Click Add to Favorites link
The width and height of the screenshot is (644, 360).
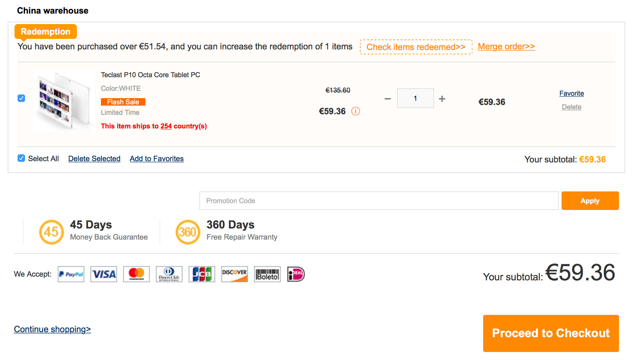click(157, 158)
